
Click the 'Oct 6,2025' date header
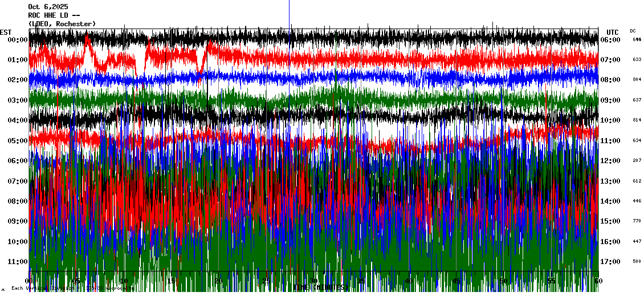coord(48,7)
